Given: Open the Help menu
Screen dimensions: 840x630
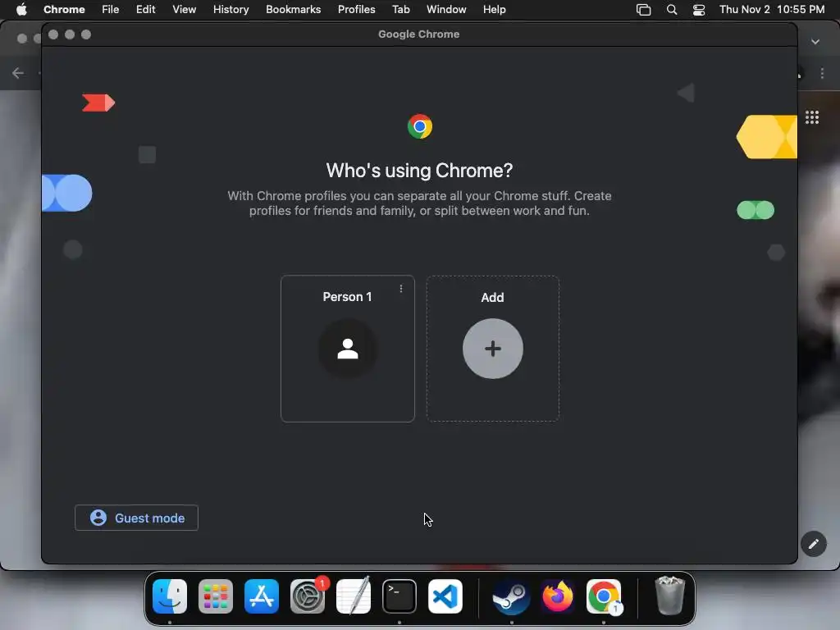Looking at the screenshot, I should coord(494,9).
